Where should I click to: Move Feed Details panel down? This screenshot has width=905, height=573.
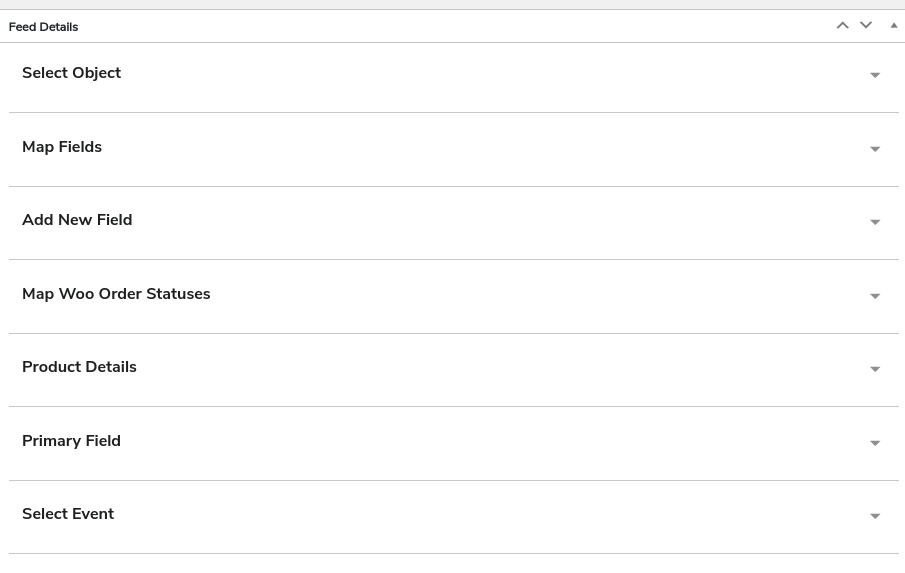click(866, 26)
